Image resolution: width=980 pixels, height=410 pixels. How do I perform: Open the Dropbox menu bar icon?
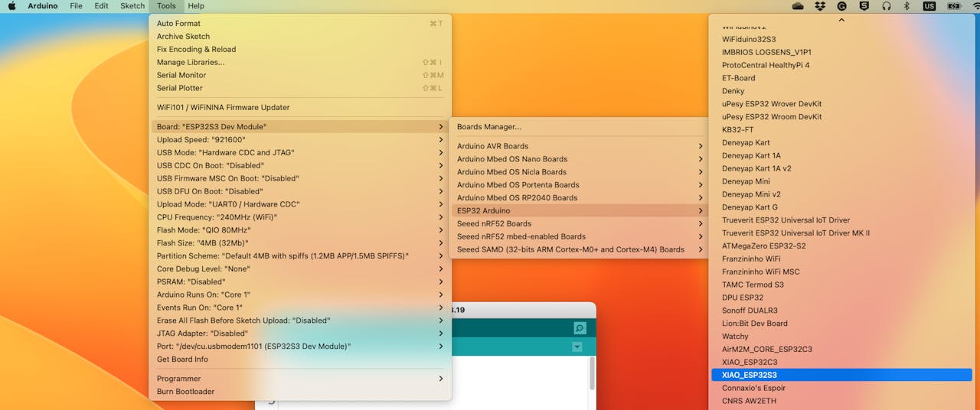(x=821, y=6)
